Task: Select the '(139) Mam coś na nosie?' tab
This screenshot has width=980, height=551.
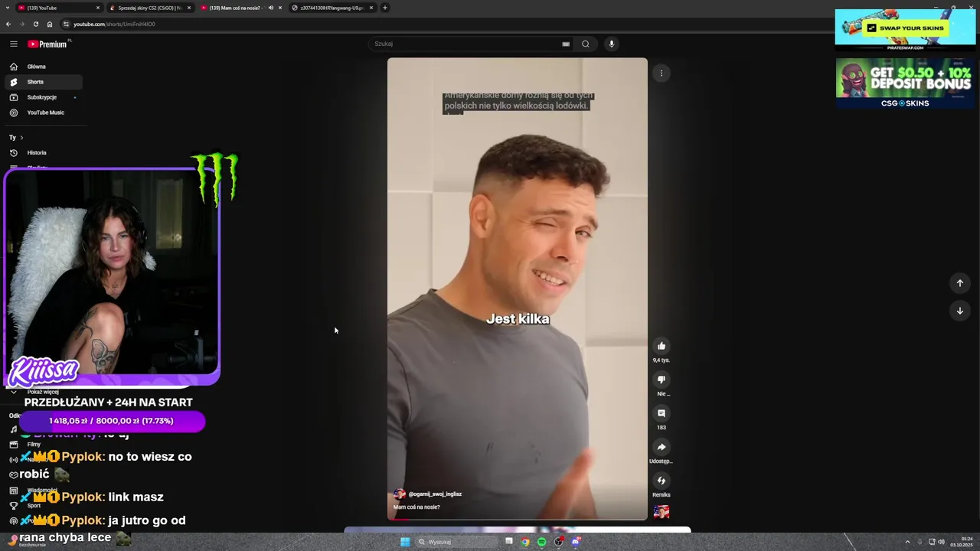Action: 240,8
